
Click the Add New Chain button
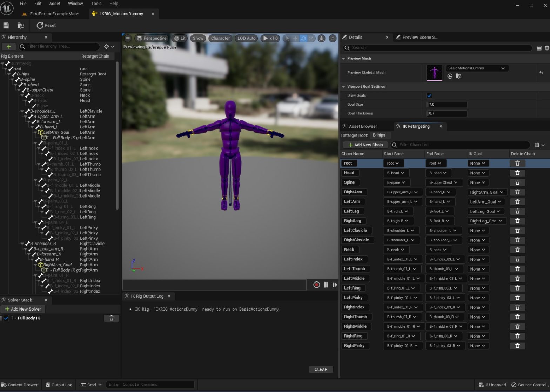[365, 145]
